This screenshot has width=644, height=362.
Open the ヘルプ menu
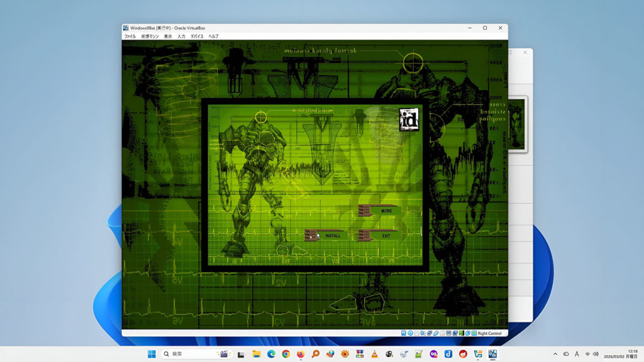(x=213, y=36)
